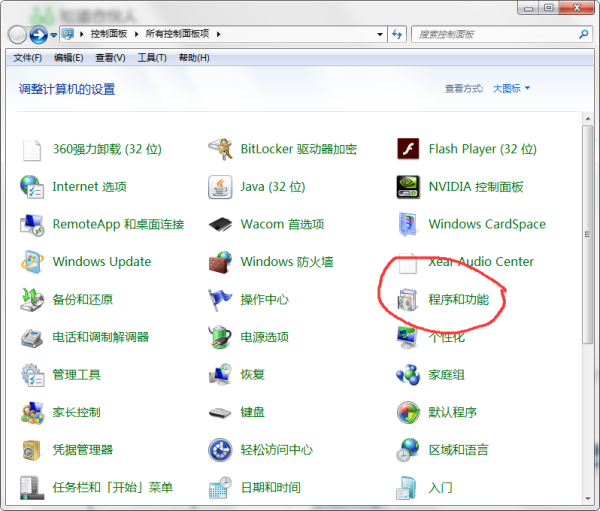
Task: Click the search magnifier button
Action: 584,34
